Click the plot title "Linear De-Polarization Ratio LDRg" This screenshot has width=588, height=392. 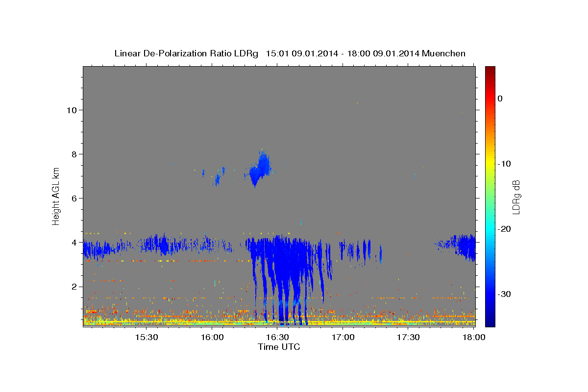[186, 53]
